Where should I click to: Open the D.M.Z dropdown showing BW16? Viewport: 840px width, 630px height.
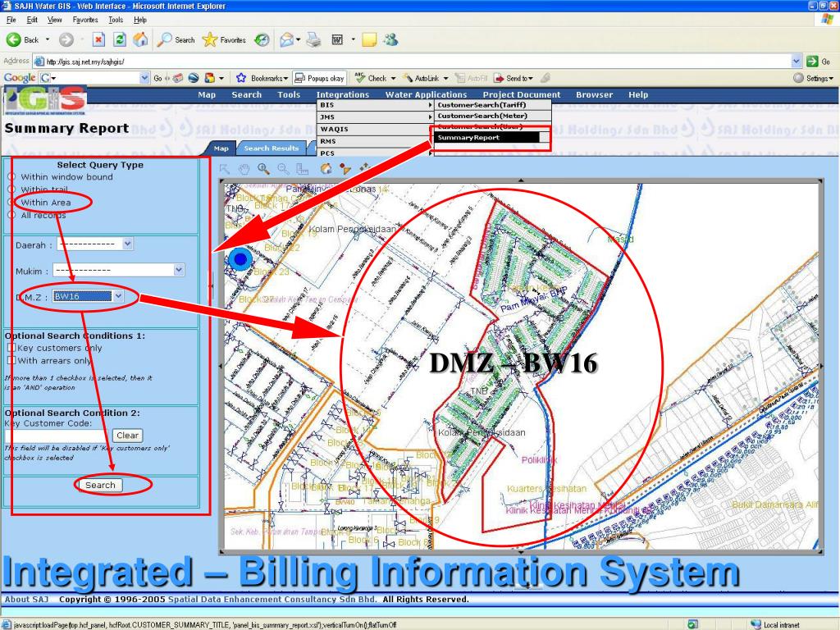[x=88, y=296]
